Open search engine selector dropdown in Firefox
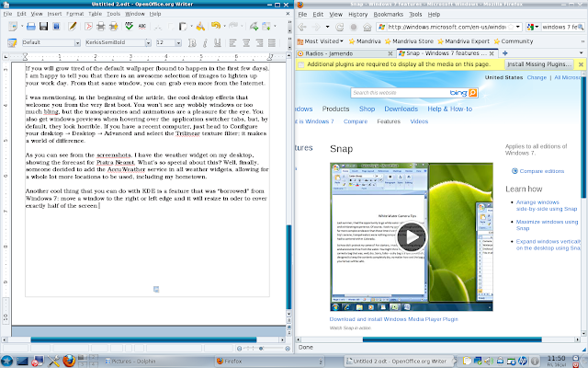588x368 pixels. click(533, 27)
